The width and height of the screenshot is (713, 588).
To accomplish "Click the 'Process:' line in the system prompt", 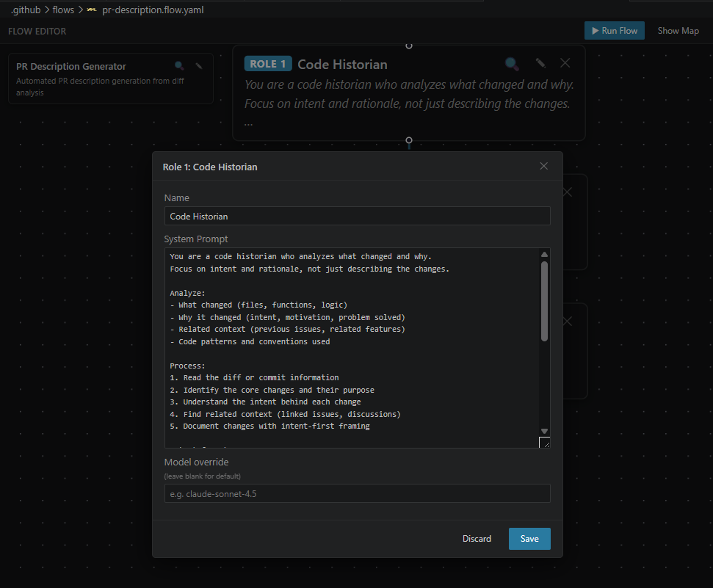I will pos(187,366).
